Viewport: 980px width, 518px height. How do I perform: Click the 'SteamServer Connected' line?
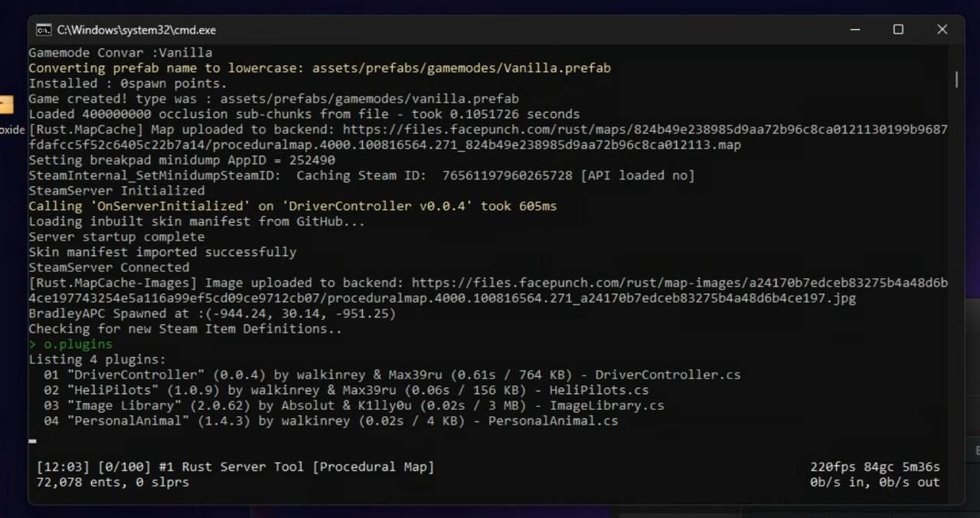click(x=109, y=267)
